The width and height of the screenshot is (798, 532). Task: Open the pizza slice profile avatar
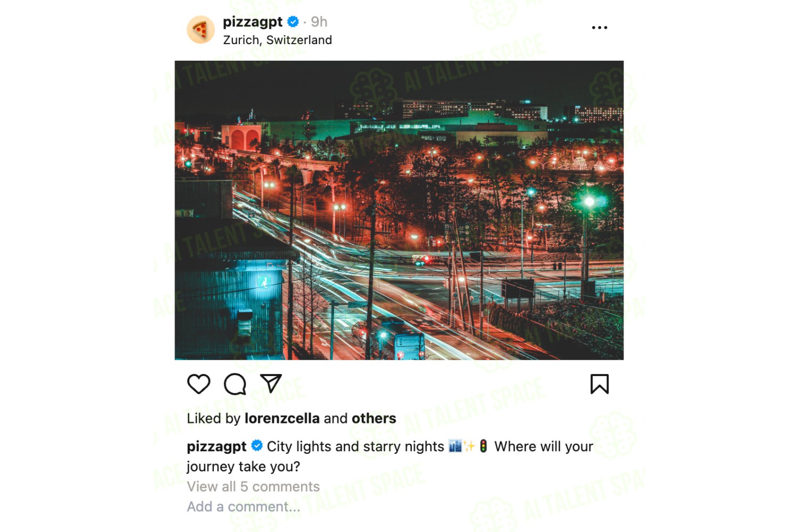[x=201, y=29]
